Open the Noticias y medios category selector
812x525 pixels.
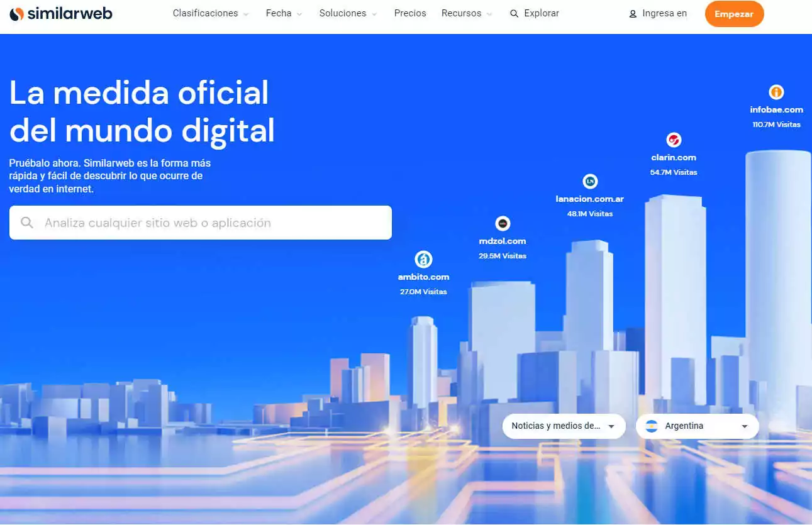coord(563,426)
